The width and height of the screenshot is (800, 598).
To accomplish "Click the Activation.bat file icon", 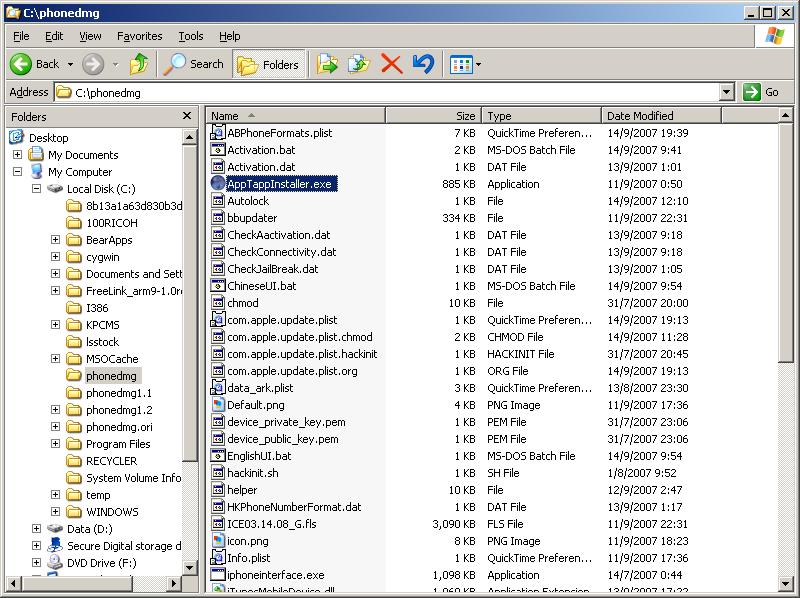I will [x=218, y=150].
